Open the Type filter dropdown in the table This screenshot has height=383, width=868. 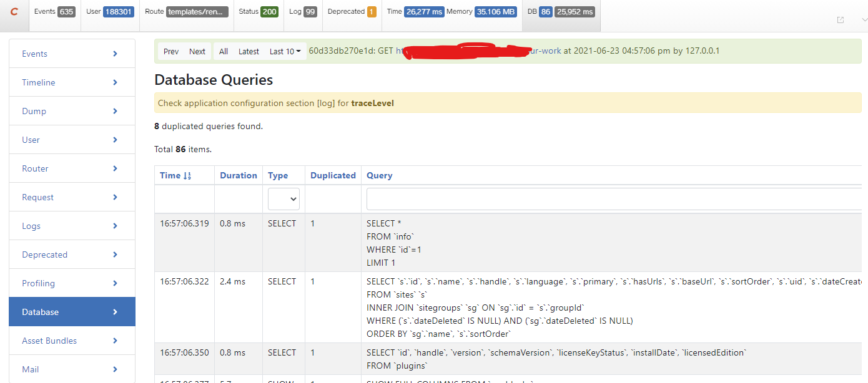284,198
